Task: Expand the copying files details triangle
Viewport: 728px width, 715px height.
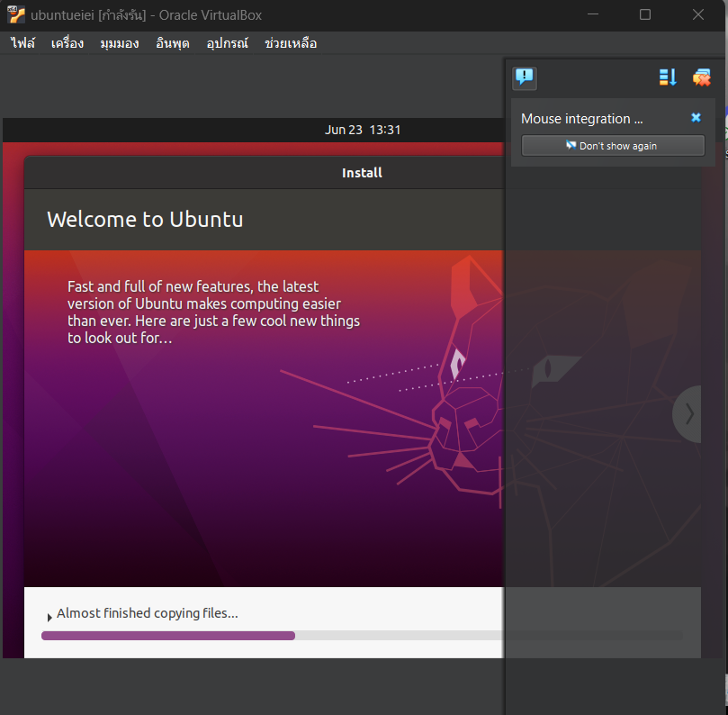Action: [x=49, y=617]
